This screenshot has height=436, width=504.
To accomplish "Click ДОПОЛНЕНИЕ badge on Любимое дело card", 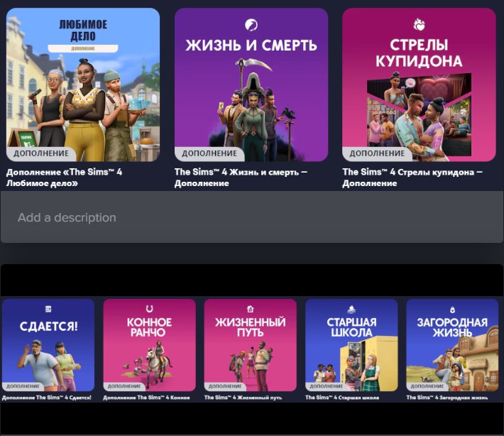I will (x=43, y=153).
